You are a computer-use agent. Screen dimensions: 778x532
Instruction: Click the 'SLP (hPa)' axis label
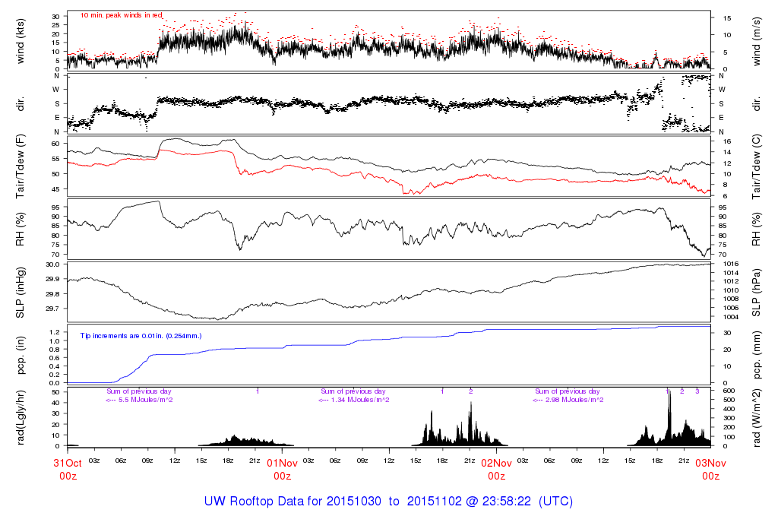[756, 293]
